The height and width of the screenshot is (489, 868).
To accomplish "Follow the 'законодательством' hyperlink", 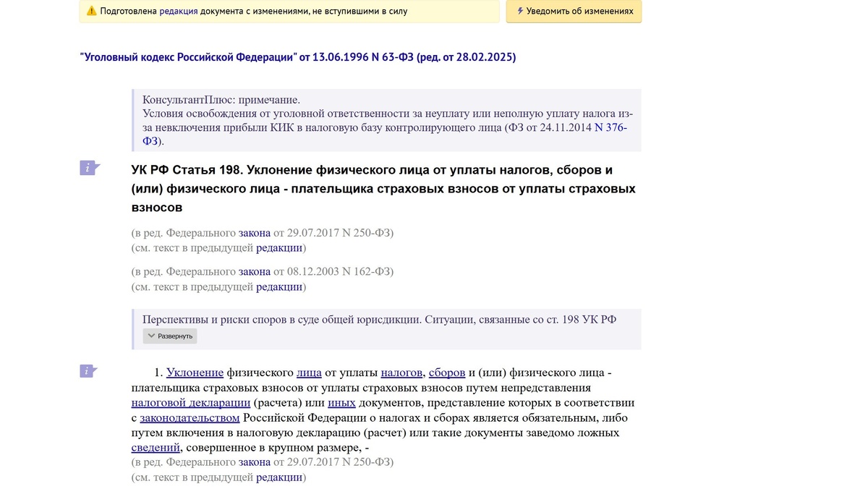I will point(190,418).
